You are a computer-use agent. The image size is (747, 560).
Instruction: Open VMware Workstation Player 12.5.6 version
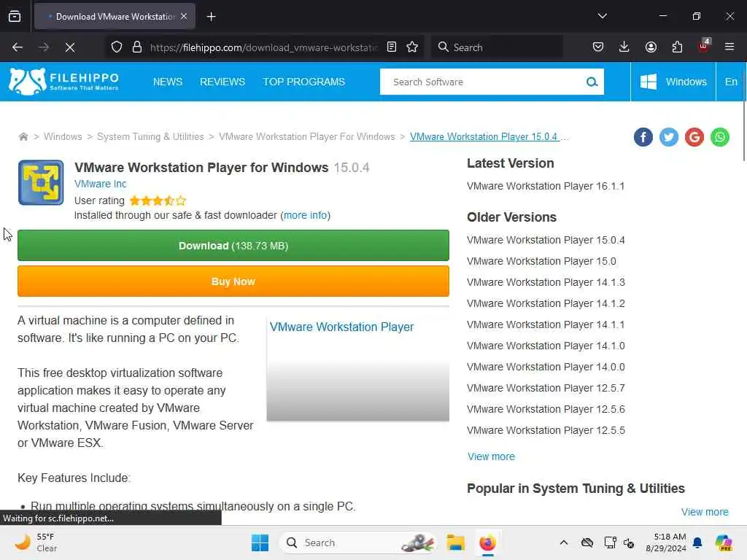[546, 409]
